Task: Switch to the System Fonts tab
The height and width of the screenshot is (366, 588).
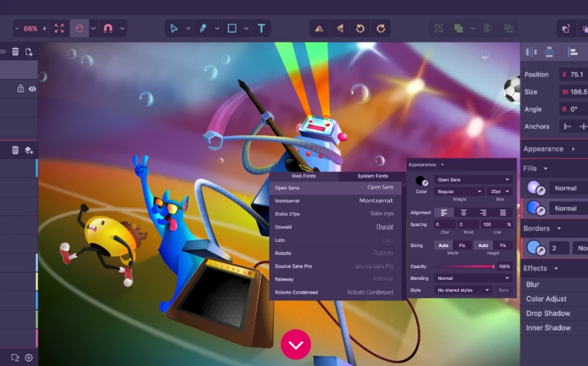Action: [x=372, y=176]
